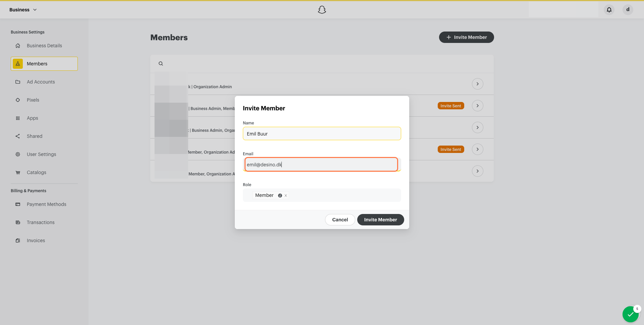Expand the Business Admin, Member row chevron
The image size is (644, 325).
[478, 106]
